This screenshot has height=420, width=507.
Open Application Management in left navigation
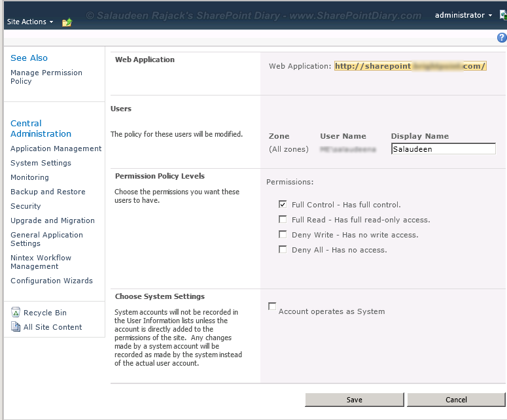point(56,149)
